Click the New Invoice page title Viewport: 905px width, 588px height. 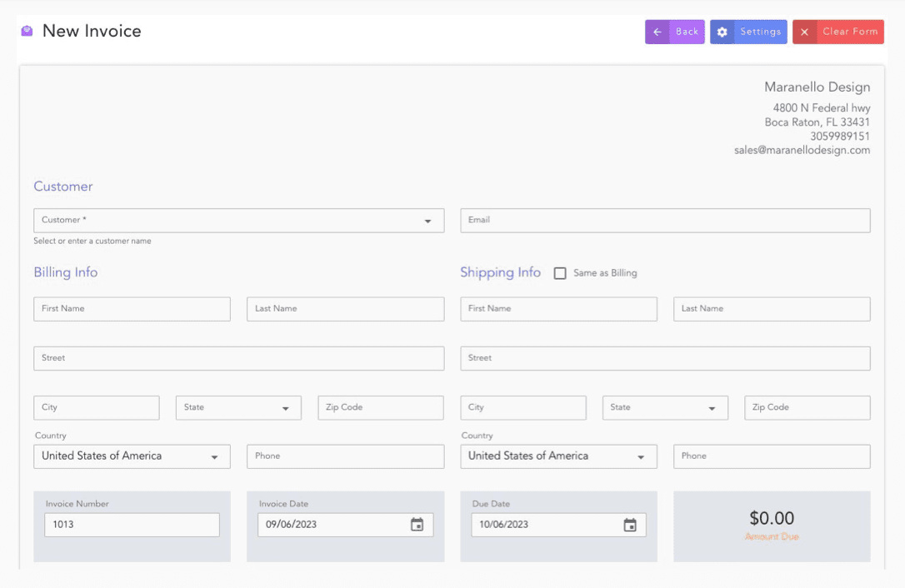tap(92, 31)
